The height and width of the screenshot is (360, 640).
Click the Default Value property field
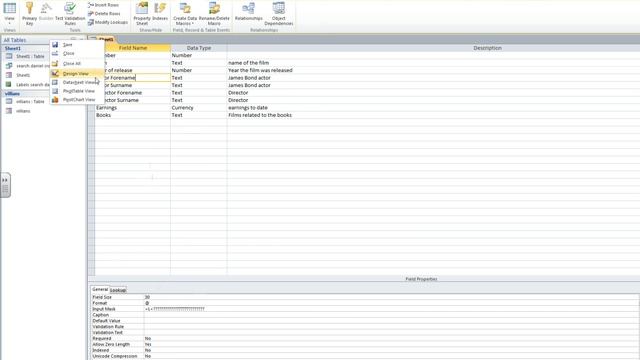pyautogui.click(x=391, y=321)
